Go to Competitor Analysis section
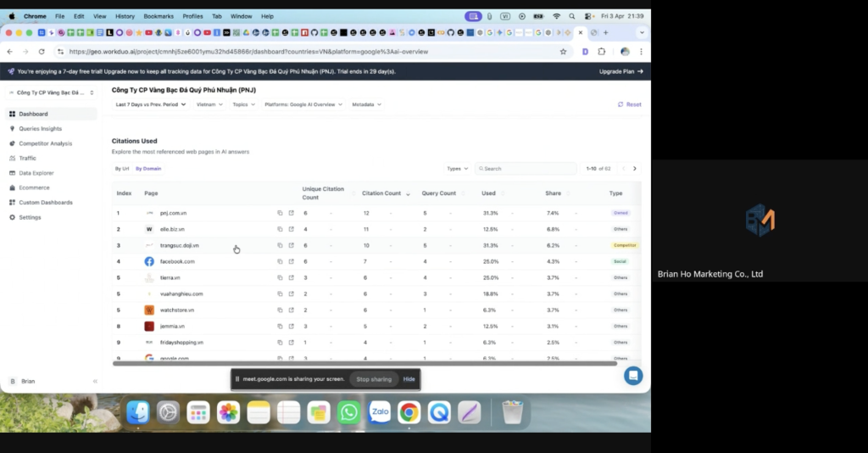Image resolution: width=868 pixels, height=453 pixels. coord(45,143)
